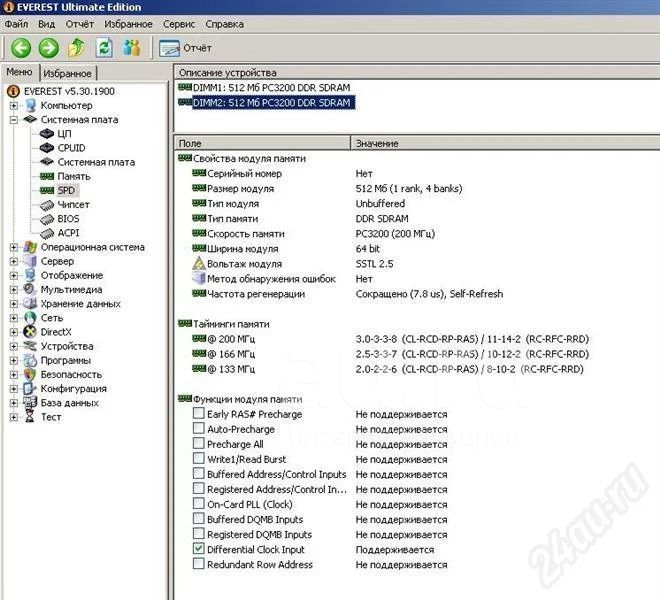Click the Сеть network icon
The height and width of the screenshot is (600, 660).
[x=30, y=318]
